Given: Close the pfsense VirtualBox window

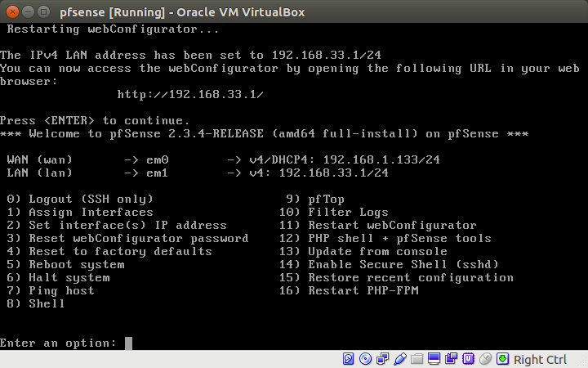Looking at the screenshot, I should (x=12, y=12).
